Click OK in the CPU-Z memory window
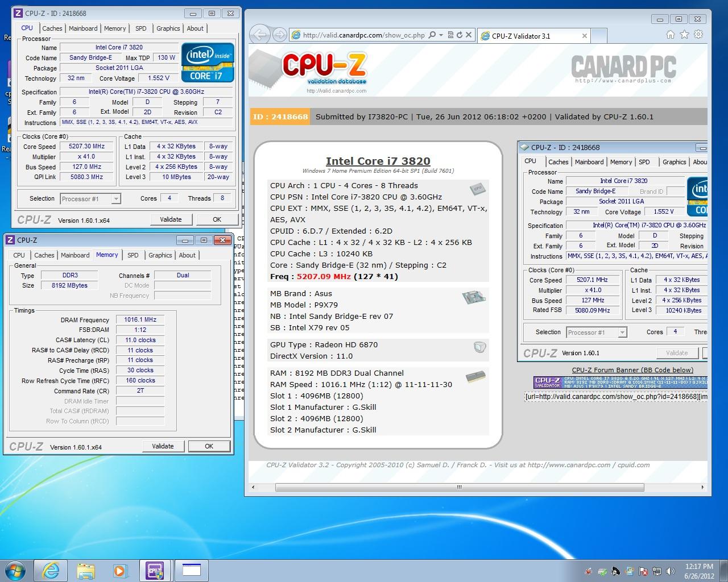The width and height of the screenshot is (728, 582). click(x=209, y=446)
